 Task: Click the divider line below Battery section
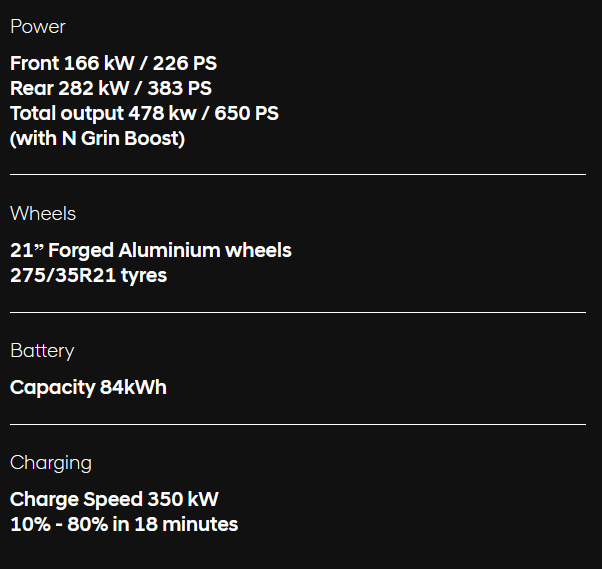pos(298,424)
